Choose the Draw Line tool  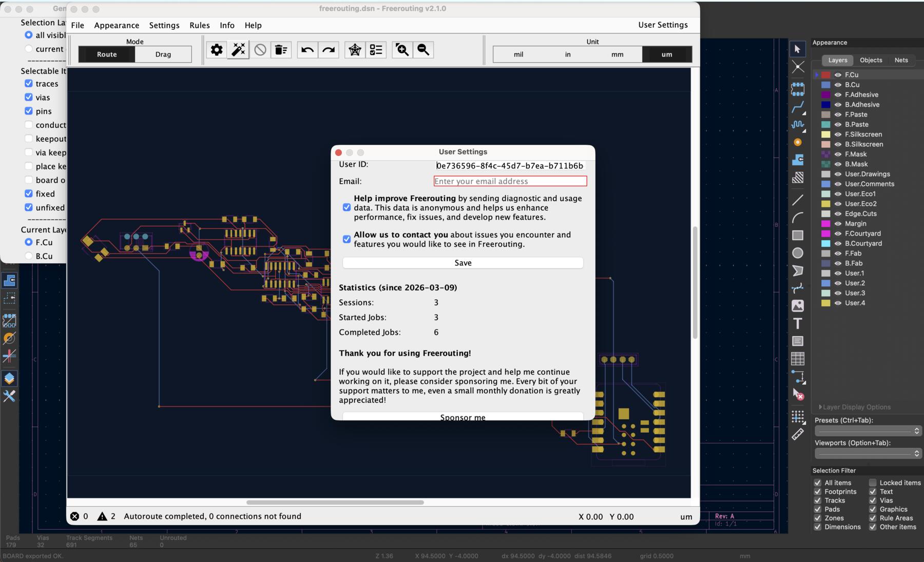click(x=797, y=200)
